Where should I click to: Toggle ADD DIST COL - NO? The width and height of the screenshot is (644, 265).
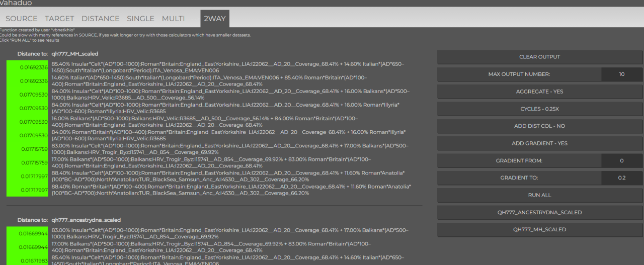coord(540,126)
